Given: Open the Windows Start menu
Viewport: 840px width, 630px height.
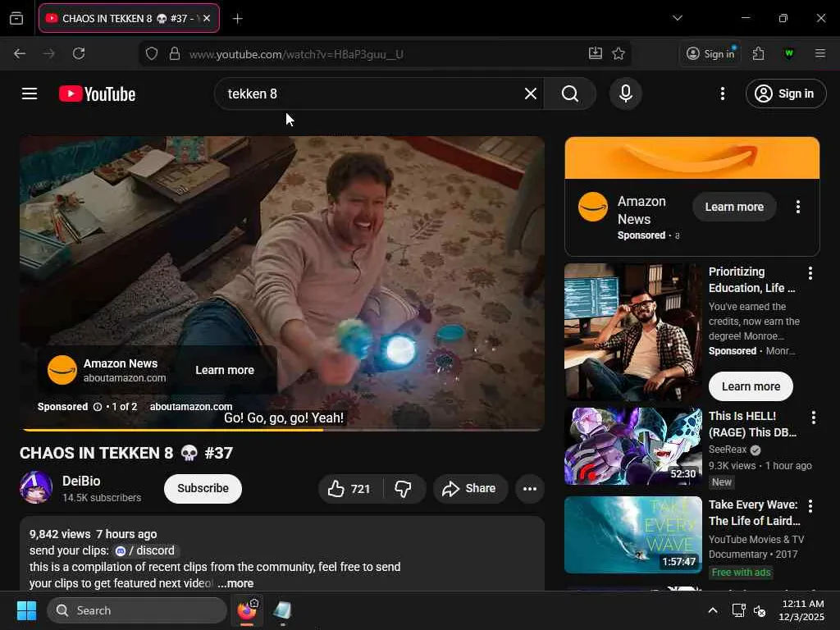Looking at the screenshot, I should click(26, 610).
